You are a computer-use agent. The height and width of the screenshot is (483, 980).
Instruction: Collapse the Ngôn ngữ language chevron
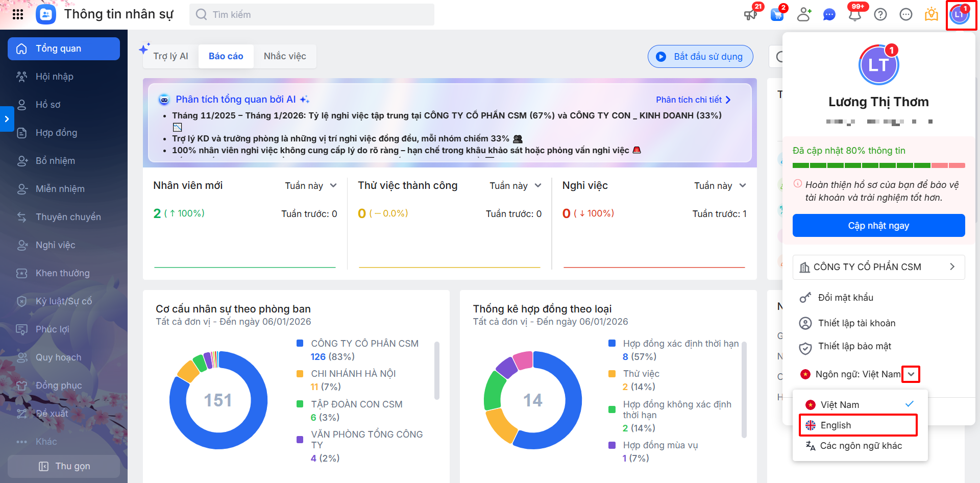911,374
